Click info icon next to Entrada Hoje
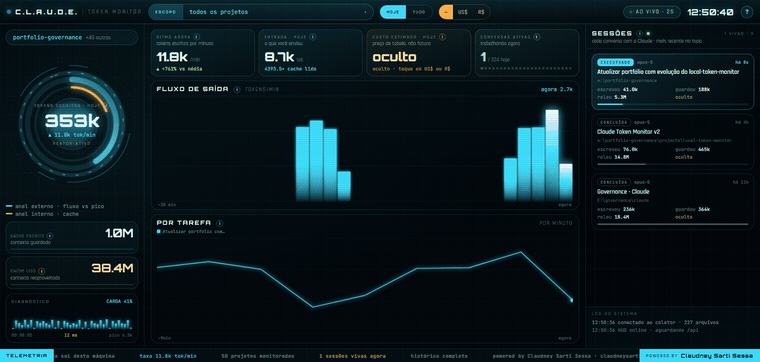Screen dimensions: 760x362 coord(313,36)
